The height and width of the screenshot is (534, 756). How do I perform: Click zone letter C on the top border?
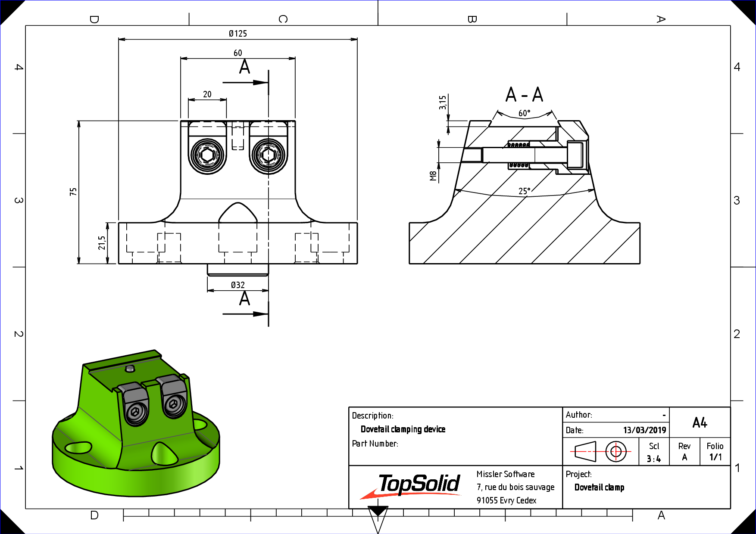point(283,19)
